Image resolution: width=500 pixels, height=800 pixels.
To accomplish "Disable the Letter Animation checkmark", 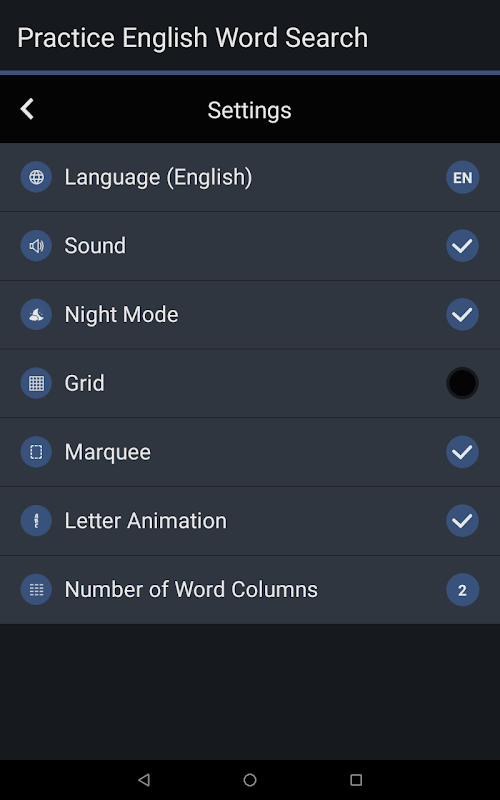I will pyautogui.click(x=462, y=521).
